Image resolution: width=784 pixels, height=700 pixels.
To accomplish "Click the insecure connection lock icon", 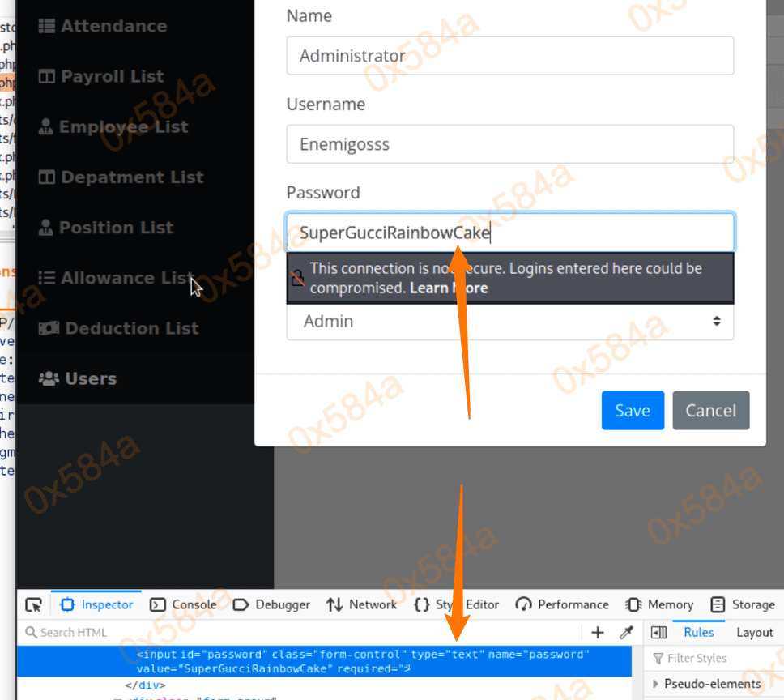I will tap(298, 278).
